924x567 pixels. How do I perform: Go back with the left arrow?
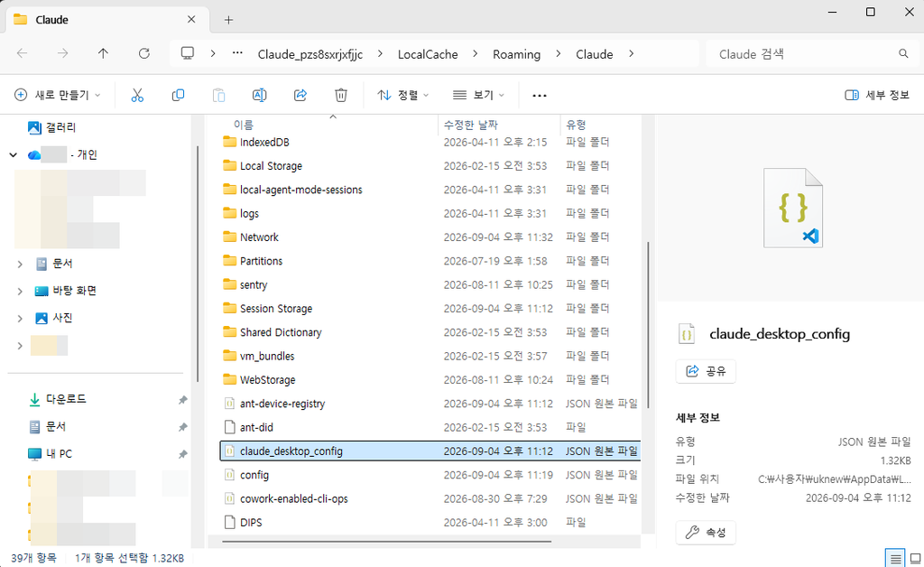23,53
